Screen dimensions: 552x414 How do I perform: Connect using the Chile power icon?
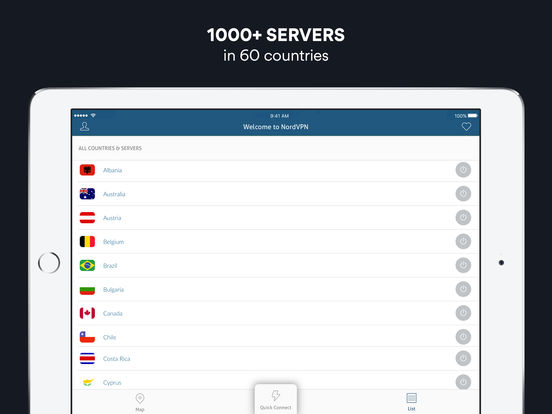click(x=463, y=337)
